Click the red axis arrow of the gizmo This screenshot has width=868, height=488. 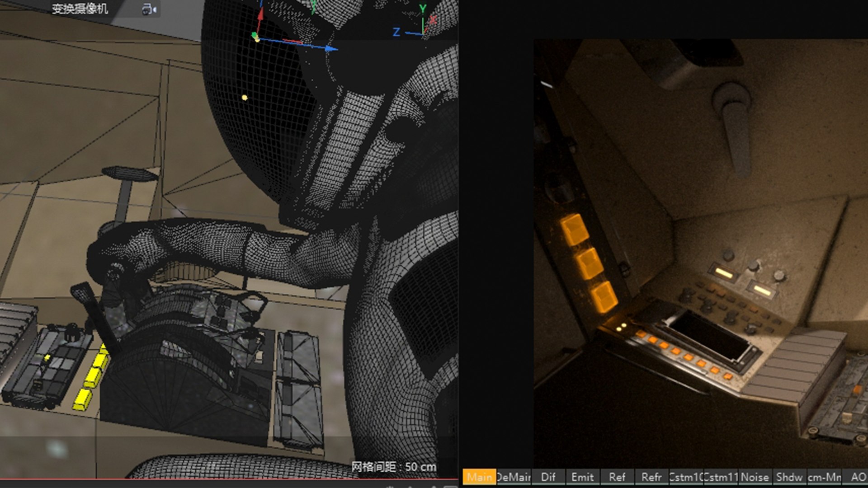(x=260, y=14)
